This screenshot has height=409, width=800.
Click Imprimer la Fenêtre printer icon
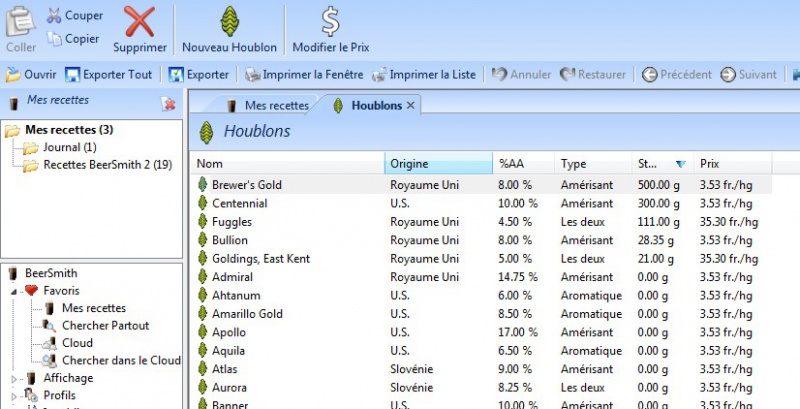254,74
